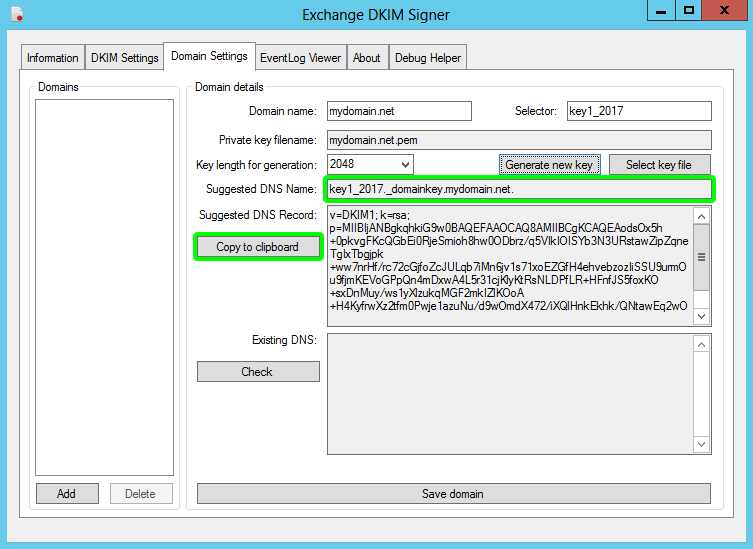
Task: Minimize the Exchange DKIM Signer window
Action: (x=661, y=10)
